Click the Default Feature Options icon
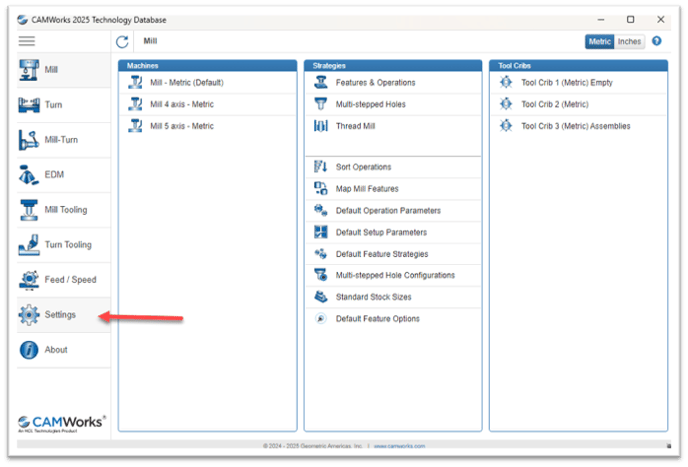 tap(321, 319)
